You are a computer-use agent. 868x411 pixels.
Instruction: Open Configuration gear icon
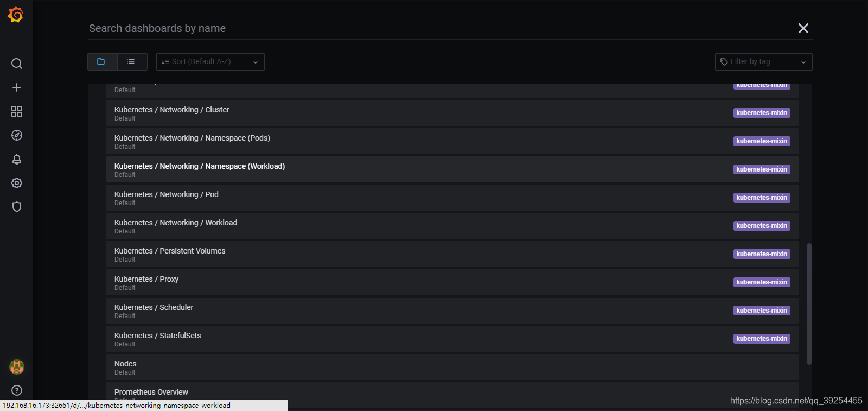[x=17, y=183]
